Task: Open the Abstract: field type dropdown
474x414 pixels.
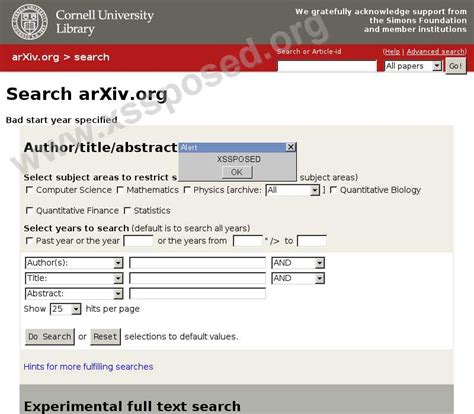Action: (x=74, y=294)
